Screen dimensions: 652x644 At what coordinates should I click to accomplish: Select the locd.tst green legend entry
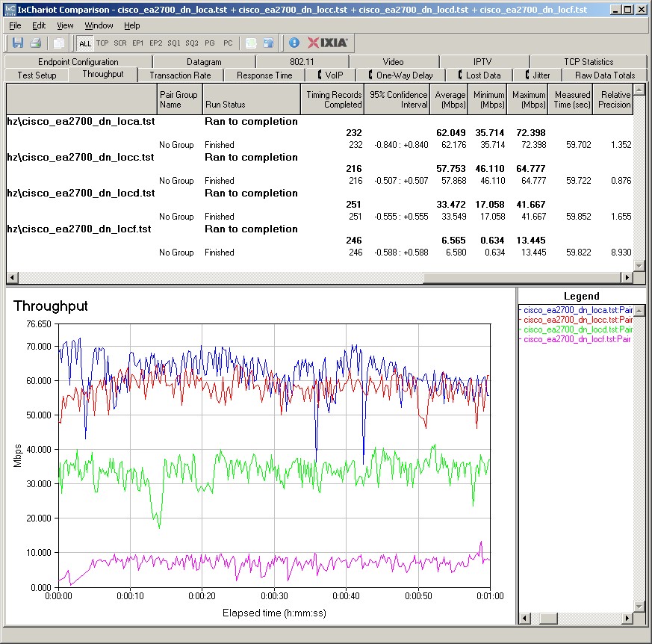coord(577,329)
